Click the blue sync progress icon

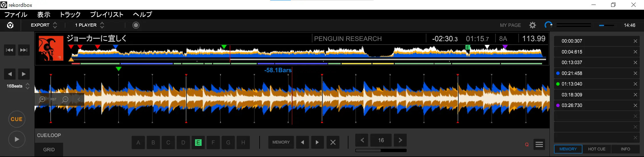tap(548, 25)
